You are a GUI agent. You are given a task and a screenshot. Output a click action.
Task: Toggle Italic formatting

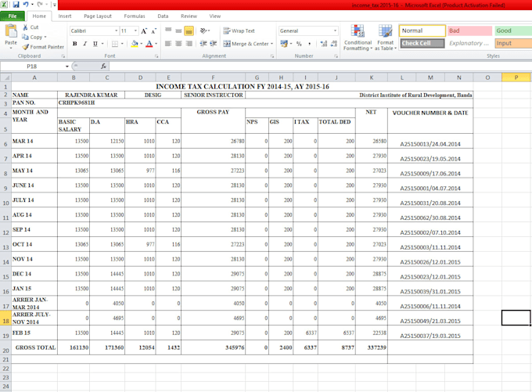[85, 44]
